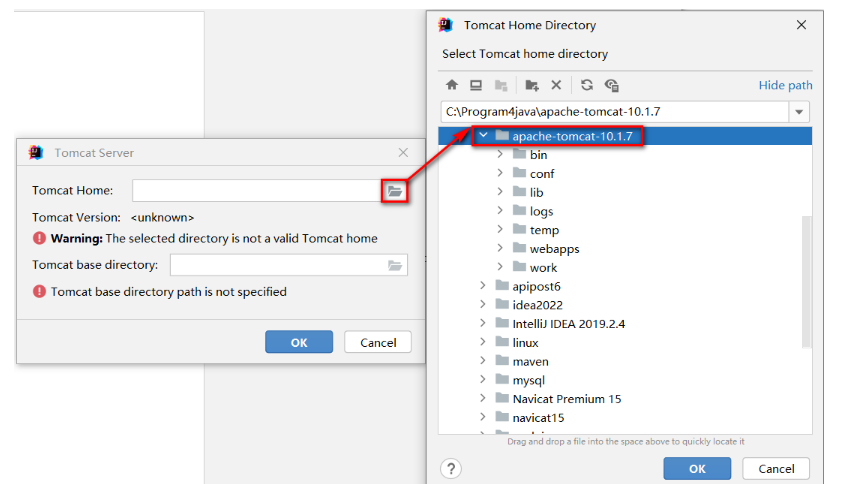Select the idea2022 folder row
The height and width of the screenshot is (484, 859).
[625, 305]
